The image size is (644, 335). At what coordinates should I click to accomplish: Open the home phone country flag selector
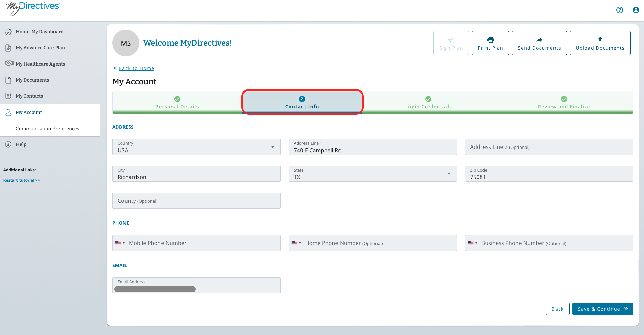pyautogui.click(x=296, y=243)
